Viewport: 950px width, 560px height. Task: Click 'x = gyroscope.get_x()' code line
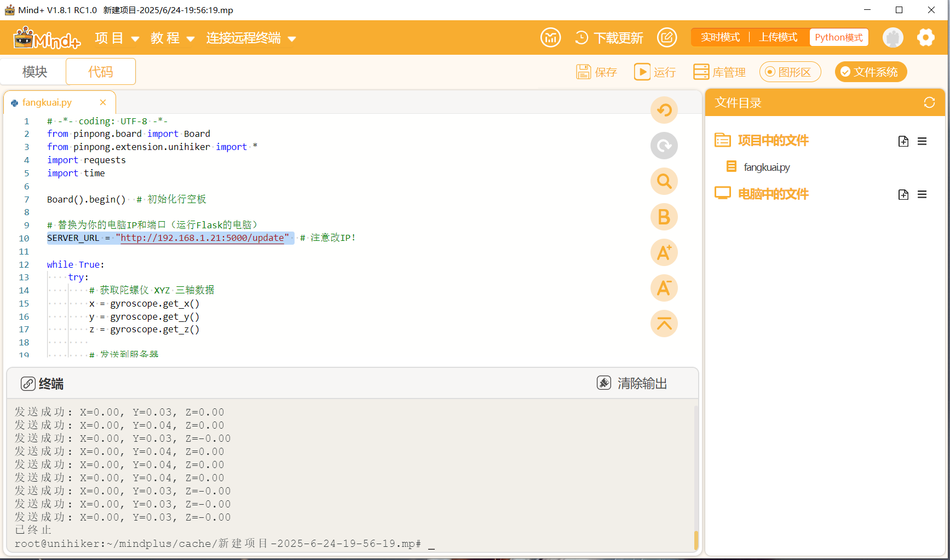tap(144, 303)
